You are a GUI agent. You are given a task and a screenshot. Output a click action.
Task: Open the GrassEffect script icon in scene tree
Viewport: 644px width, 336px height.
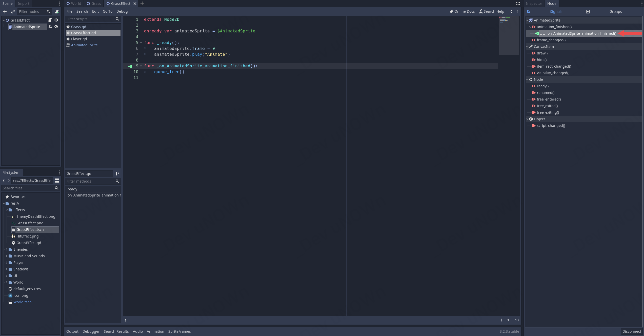point(50,20)
